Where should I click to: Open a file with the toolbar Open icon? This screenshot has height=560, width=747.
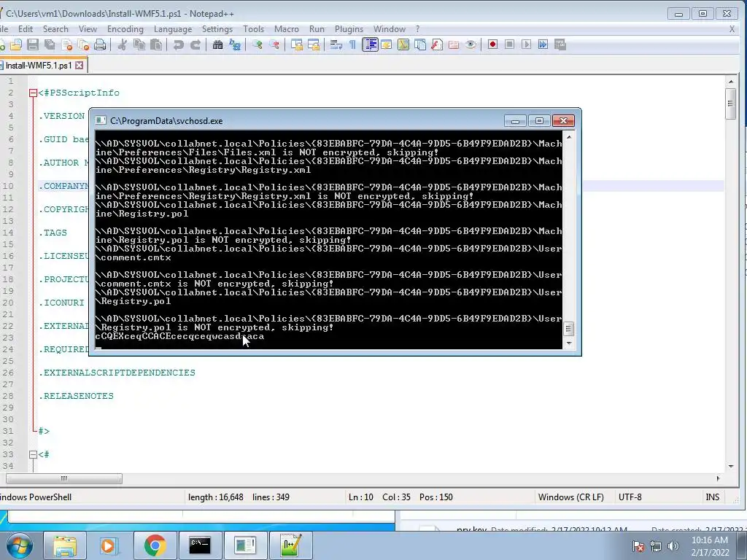click(x=16, y=44)
